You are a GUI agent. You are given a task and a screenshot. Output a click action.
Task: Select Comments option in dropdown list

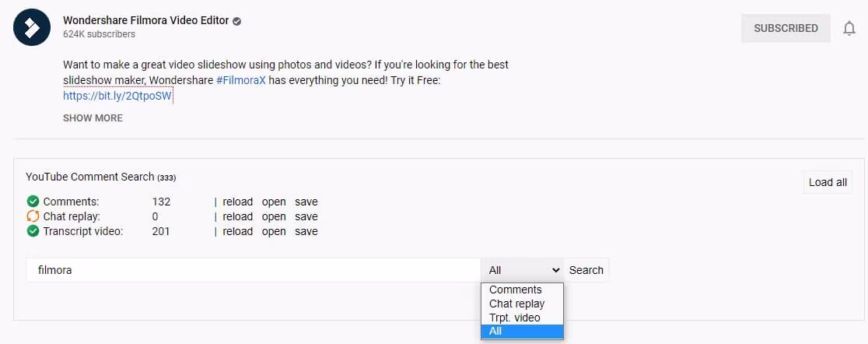(515, 290)
